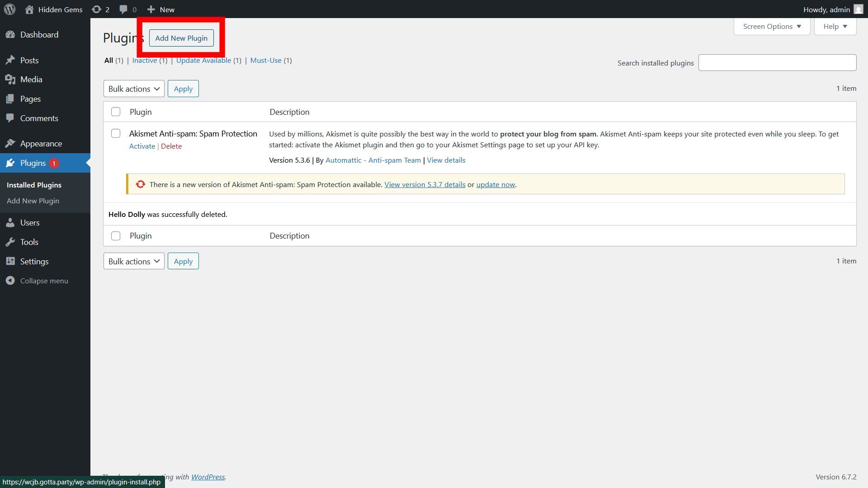Click the Plugins update count badge
This screenshot has width=868, height=488.
point(54,164)
